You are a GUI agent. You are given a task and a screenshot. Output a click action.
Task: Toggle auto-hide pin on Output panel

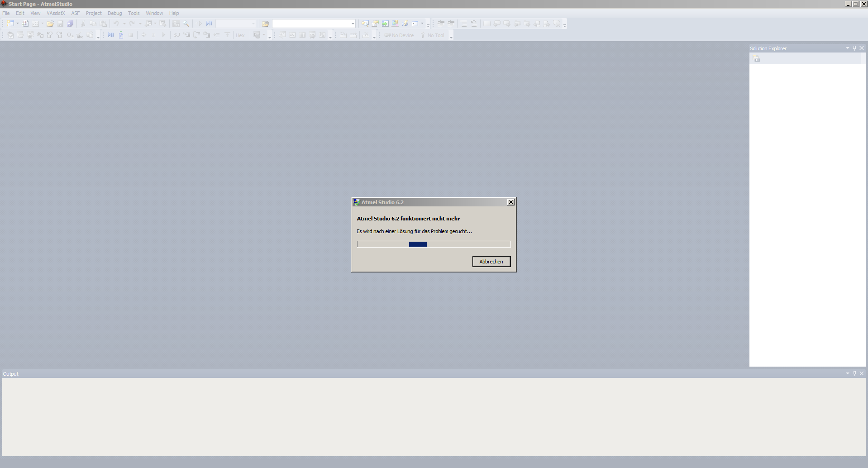click(854, 373)
